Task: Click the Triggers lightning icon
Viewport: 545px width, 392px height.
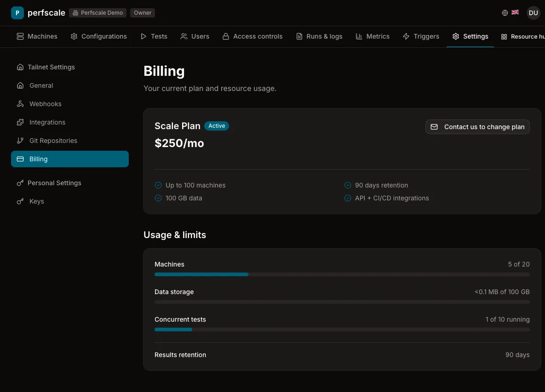Action: (x=406, y=36)
